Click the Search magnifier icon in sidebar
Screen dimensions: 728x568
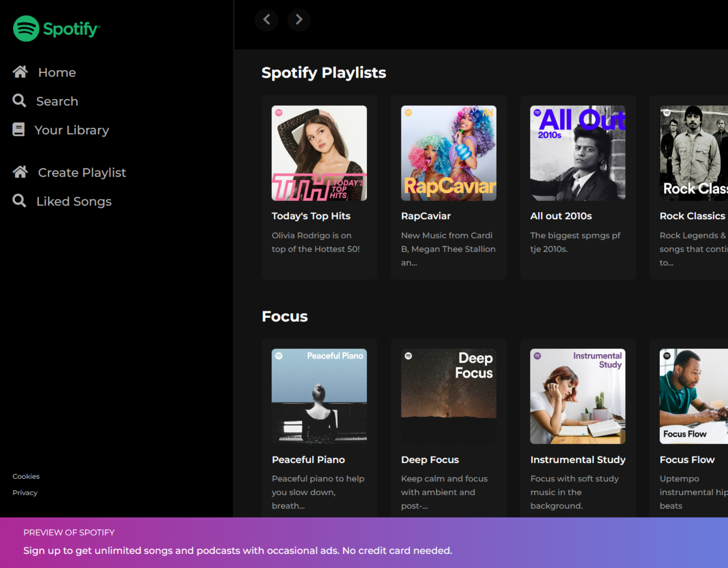(19, 101)
